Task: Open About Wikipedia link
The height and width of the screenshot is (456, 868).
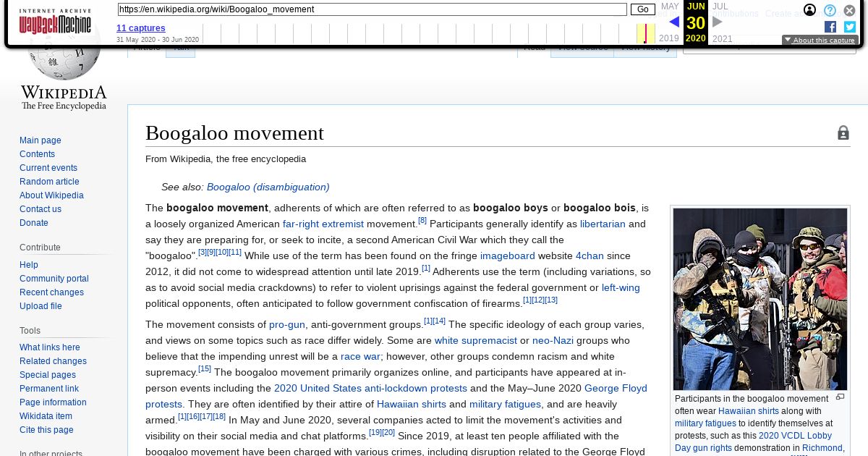Action: (x=51, y=195)
